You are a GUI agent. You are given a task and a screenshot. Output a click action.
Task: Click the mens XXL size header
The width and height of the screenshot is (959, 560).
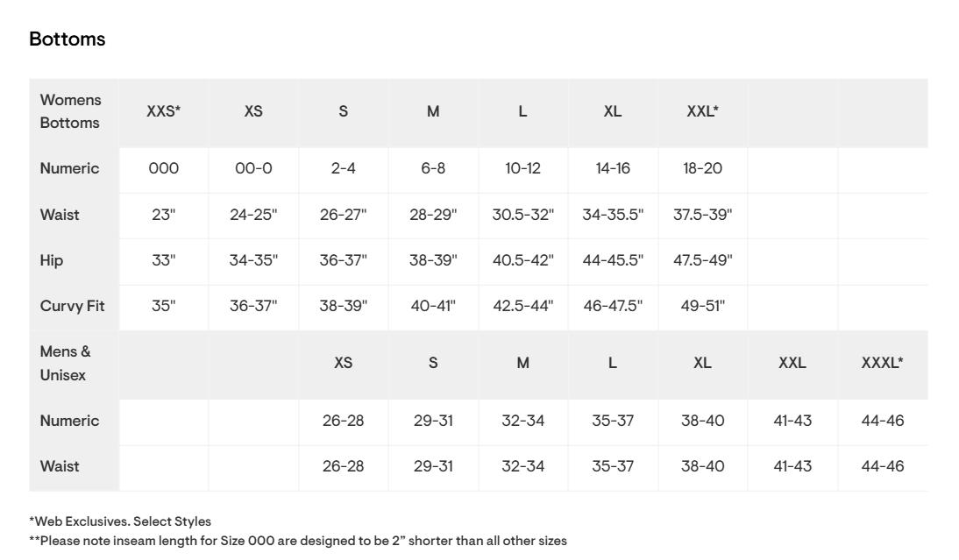click(792, 364)
